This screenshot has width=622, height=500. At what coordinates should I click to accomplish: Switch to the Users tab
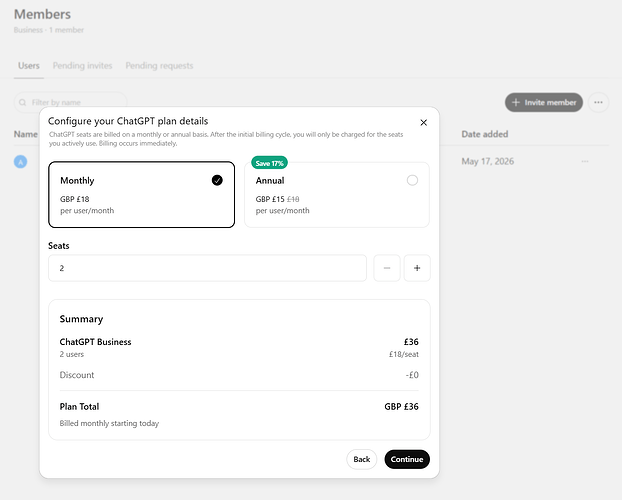point(29,65)
